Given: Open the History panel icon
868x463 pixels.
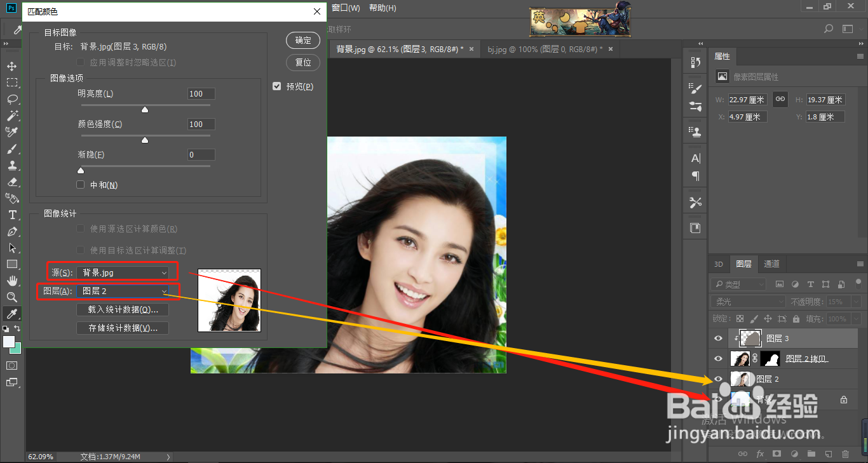Looking at the screenshot, I should coord(695,62).
